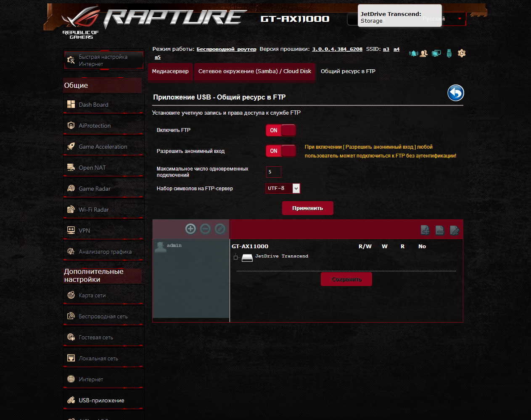Click the guest users status icon
Viewport: 531px width, 420px height.
424,53
